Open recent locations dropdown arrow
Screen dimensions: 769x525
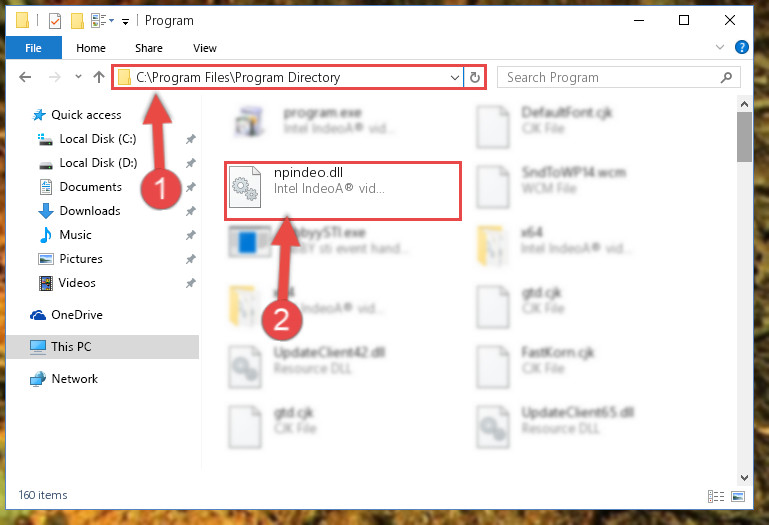pos(78,77)
